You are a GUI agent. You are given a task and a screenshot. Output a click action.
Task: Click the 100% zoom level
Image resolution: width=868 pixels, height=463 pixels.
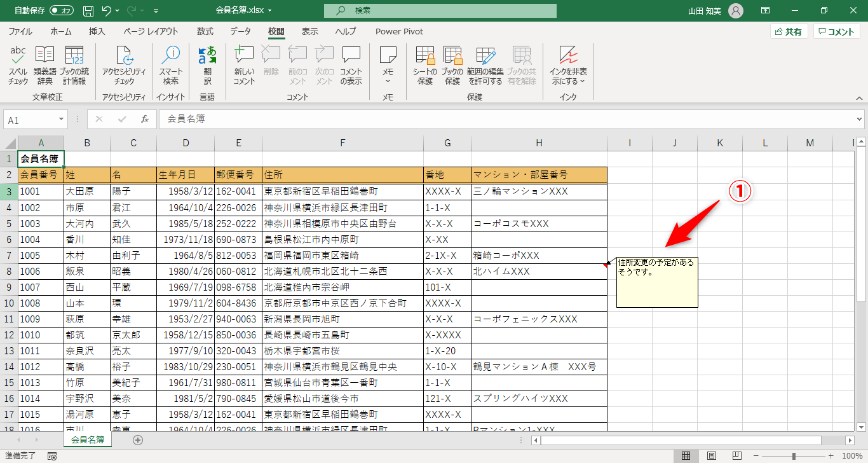851,456
